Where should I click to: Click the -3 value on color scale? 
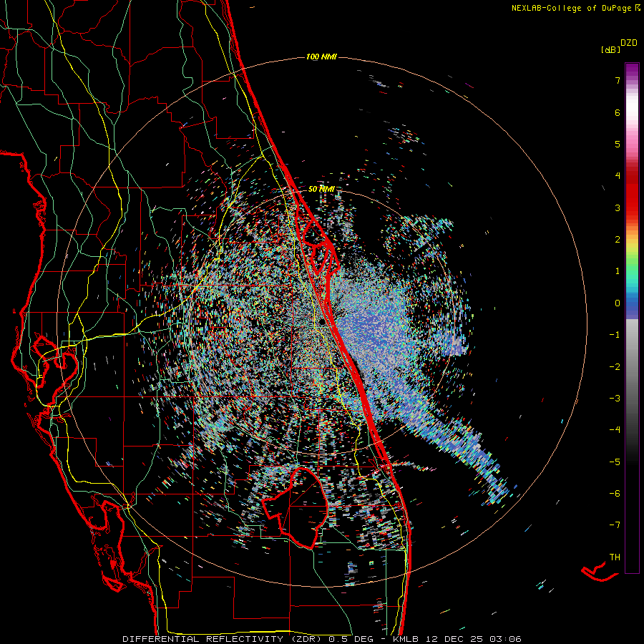[x=615, y=399]
